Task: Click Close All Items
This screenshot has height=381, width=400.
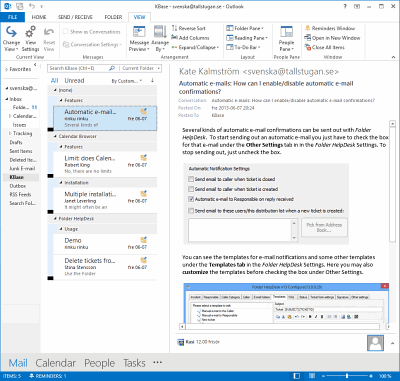Action: tap(325, 47)
